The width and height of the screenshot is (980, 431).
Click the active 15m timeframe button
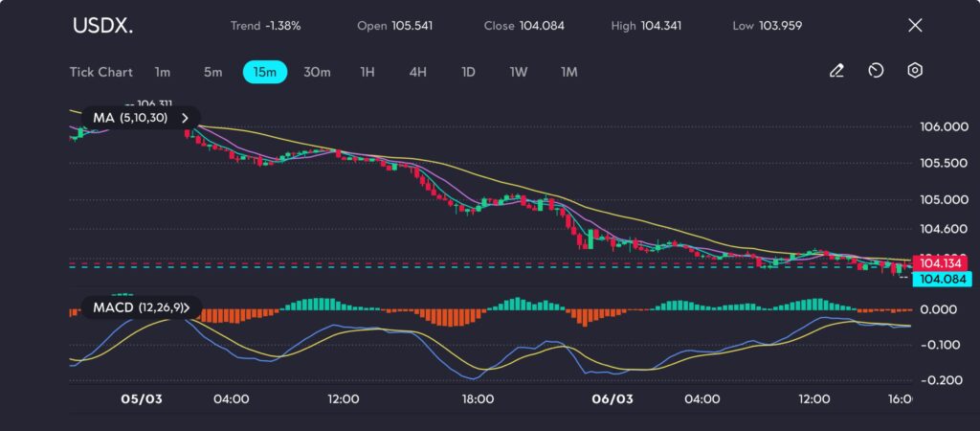(x=265, y=72)
